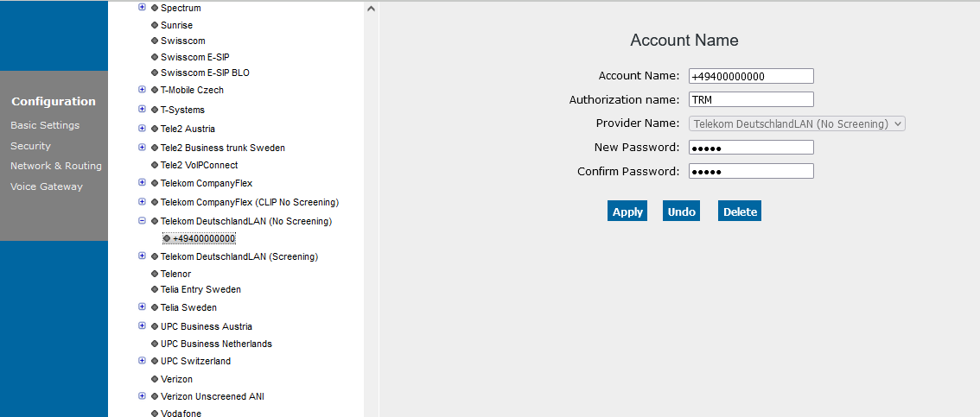Collapse Telekom DeutschlandLAN (No Screening) node
The width and height of the screenshot is (980, 417).
click(x=142, y=221)
